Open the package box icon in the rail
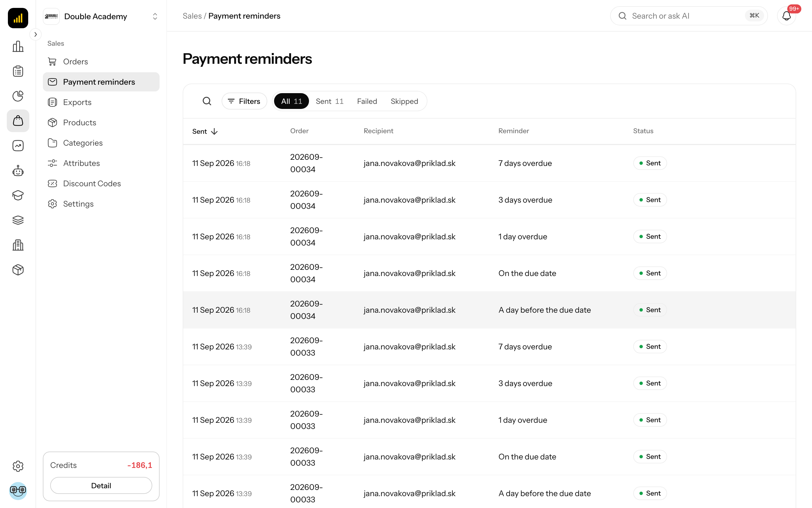The image size is (812, 508). pyautogui.click(x=18, y=270)
